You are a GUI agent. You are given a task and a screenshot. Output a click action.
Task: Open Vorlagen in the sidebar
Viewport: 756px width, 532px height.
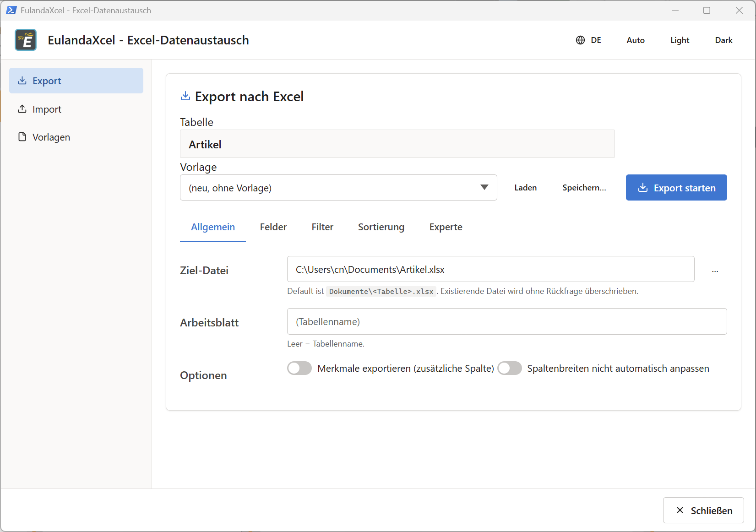(76, 137)
